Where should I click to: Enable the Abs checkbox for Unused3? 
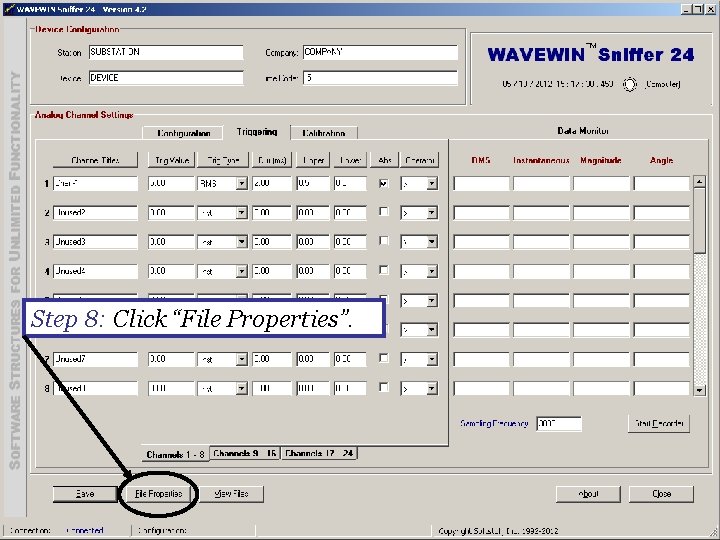coord(384,241)
